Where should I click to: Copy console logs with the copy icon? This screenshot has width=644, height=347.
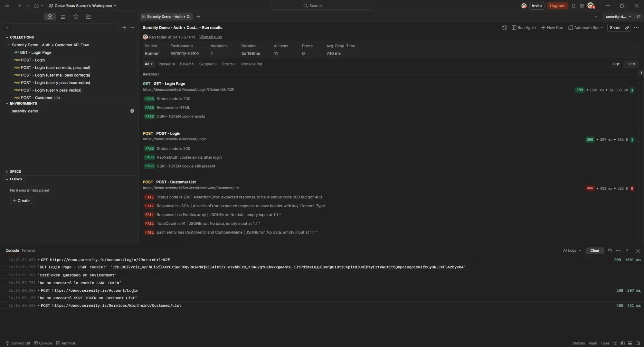[609, 250]
